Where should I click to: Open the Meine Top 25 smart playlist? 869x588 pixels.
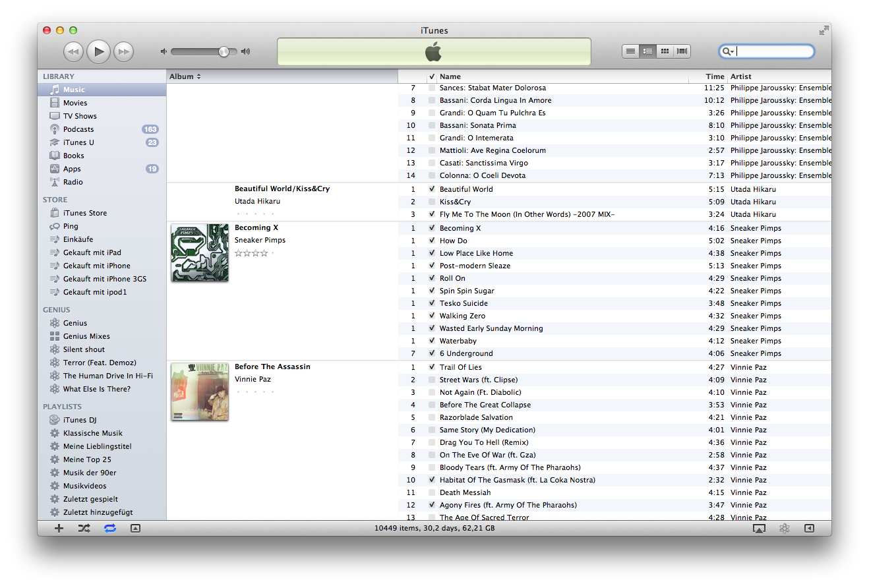pyautogui.click(x=102, y=459)
